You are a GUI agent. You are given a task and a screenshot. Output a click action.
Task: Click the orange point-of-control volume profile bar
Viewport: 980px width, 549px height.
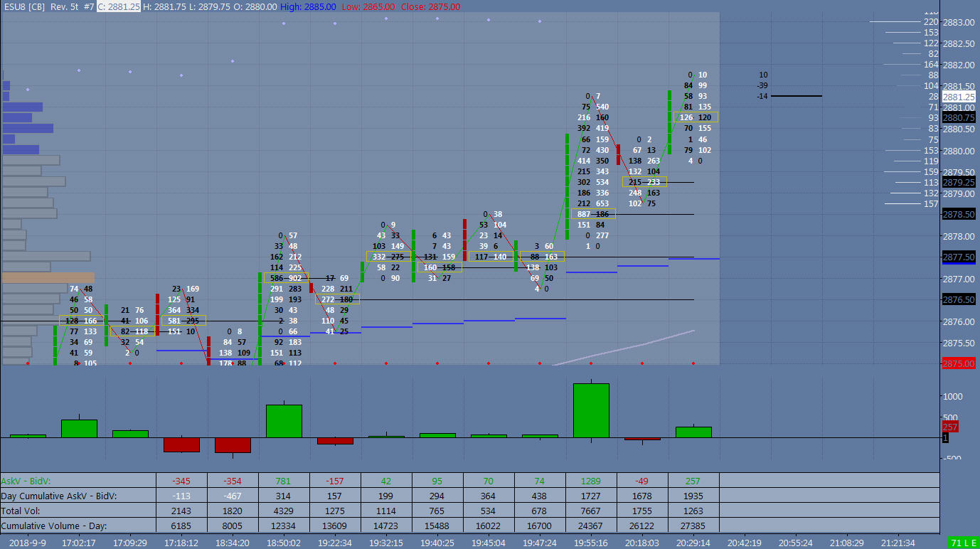pos(48,277)
